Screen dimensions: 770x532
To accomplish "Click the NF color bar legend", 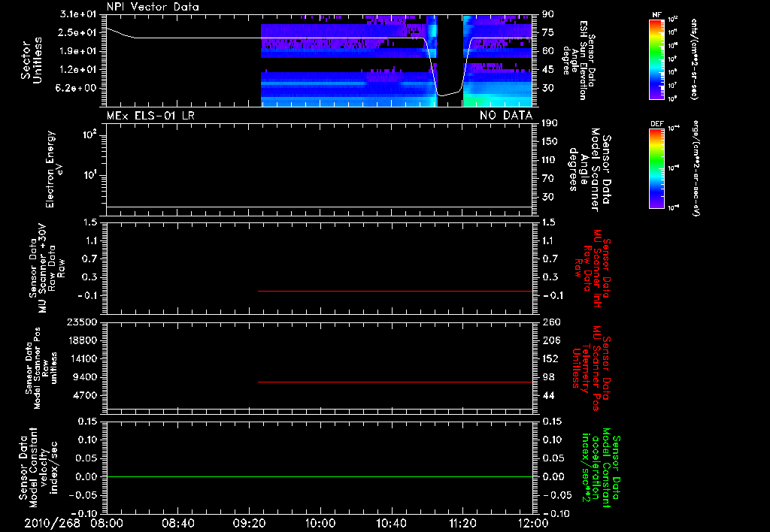I will click(657, 59).
